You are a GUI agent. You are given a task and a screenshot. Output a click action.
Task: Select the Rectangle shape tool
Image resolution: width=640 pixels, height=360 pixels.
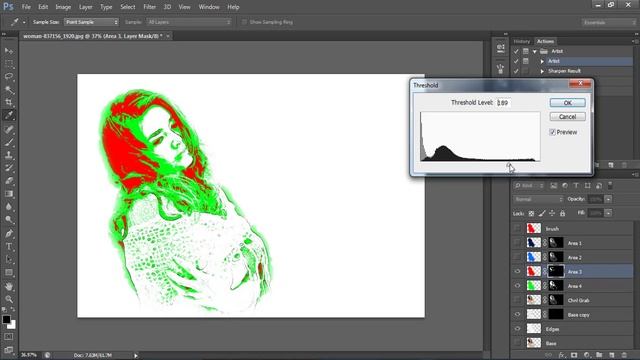pos(9,272)
